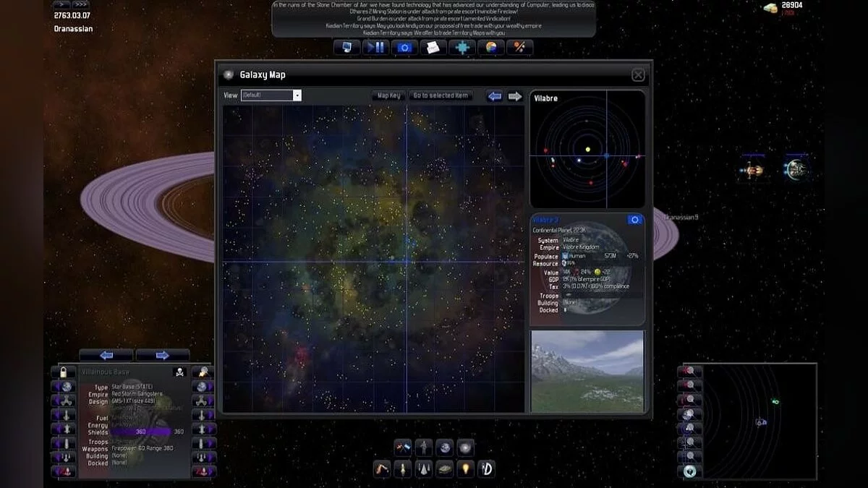
Task: Open the percent-sign toolbar icon
Action: coord(519,48)
